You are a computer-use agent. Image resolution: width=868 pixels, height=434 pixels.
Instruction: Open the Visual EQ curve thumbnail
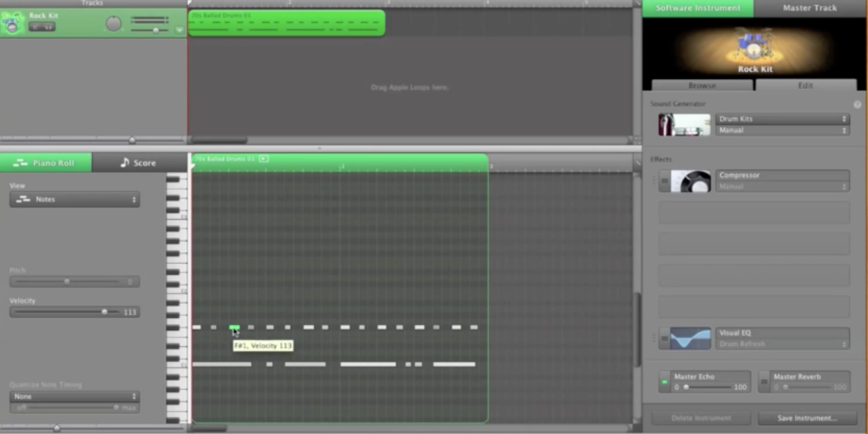coord(690,338)
